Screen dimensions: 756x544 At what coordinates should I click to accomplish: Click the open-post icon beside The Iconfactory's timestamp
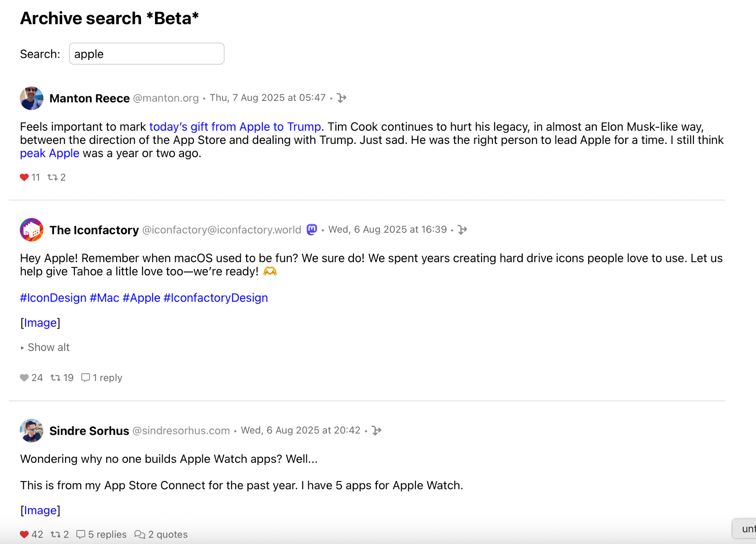(462, 230)
